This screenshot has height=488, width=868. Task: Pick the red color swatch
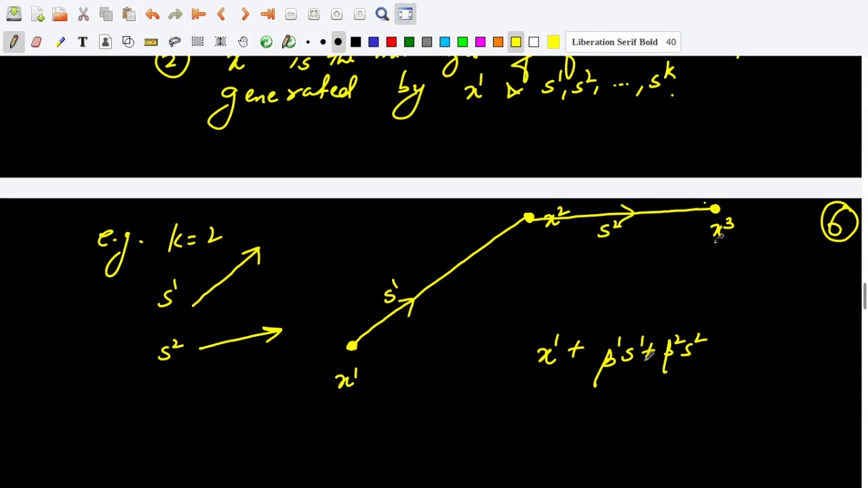pos(391,42)
